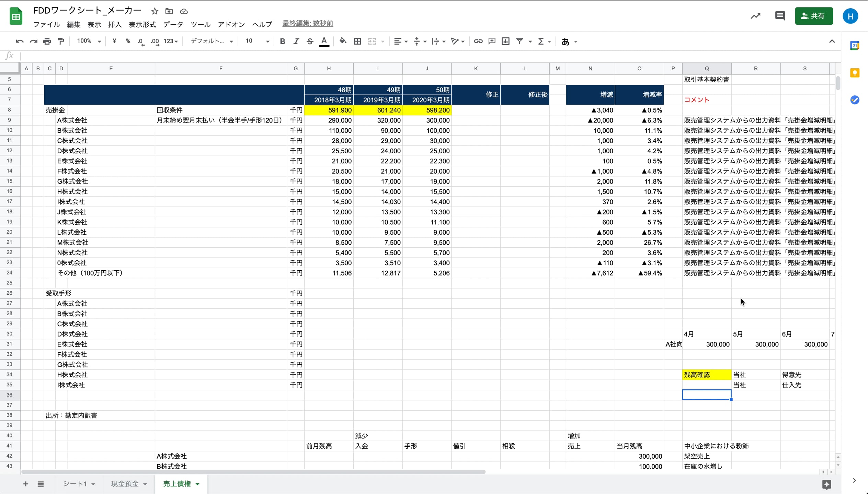Switch to the 現金預金 sheet tab
The height and width of the screenshot is (494, 868).
point(125,484)
